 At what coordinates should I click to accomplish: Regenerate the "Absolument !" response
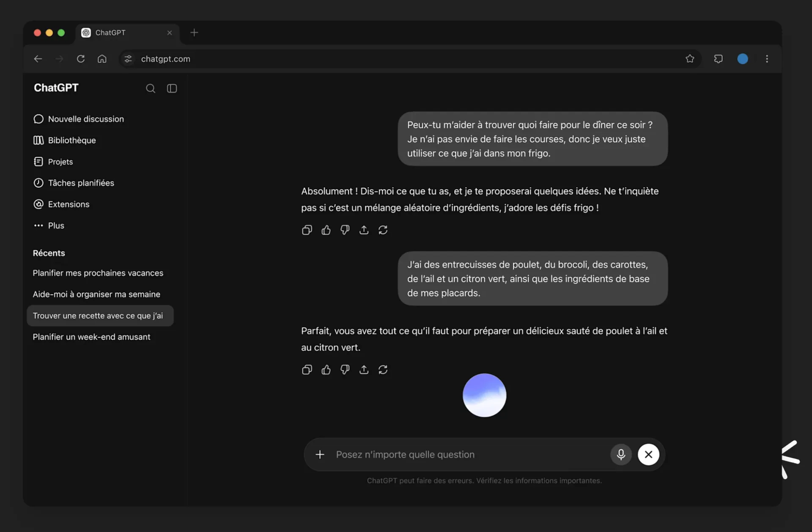tap(383, 230)
